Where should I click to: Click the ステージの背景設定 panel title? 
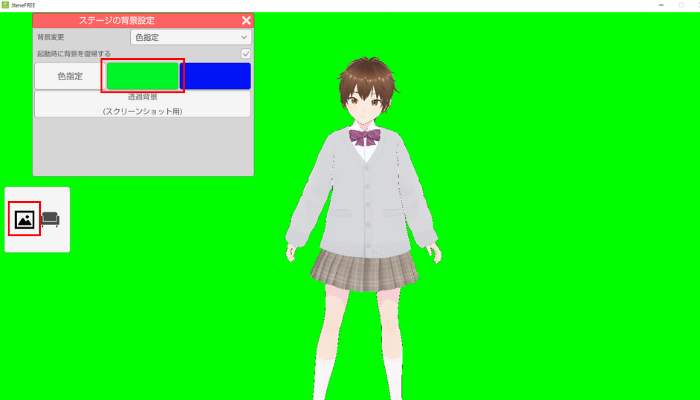(x=117, y=21)
